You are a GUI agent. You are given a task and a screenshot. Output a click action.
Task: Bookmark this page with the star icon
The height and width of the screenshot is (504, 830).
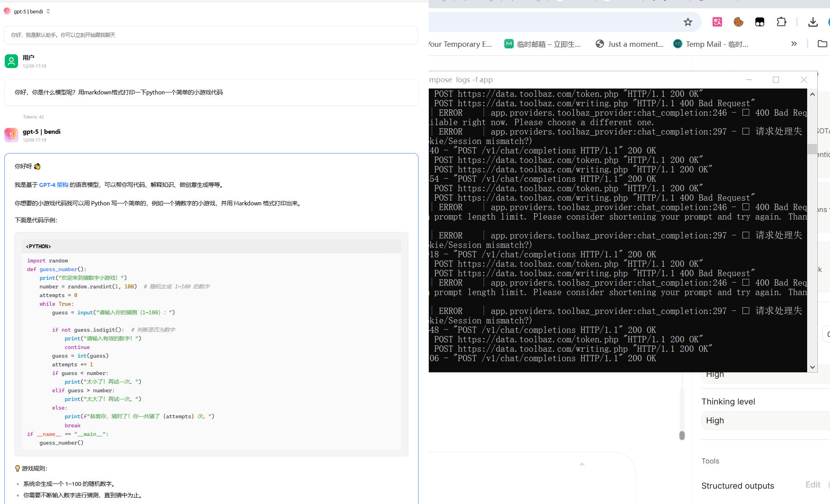(x=688, y=22)
